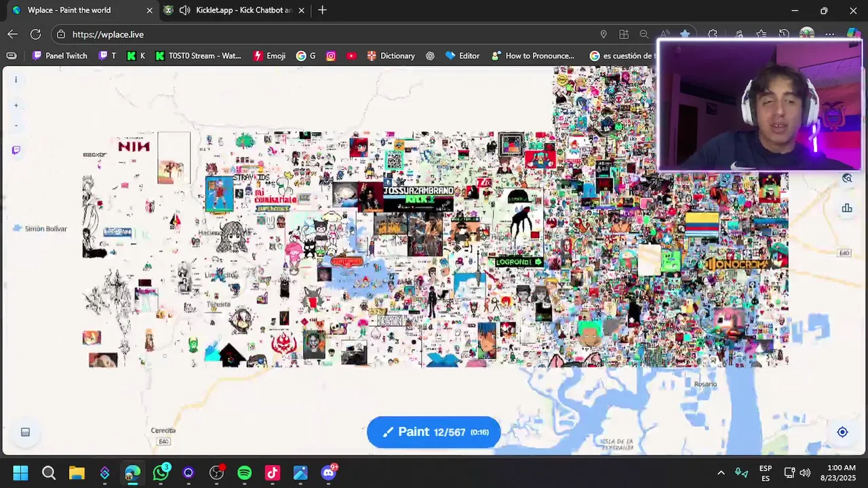Close the Wplace tab
This screenshot has width=868, height=488.
(x=149, y=10)
